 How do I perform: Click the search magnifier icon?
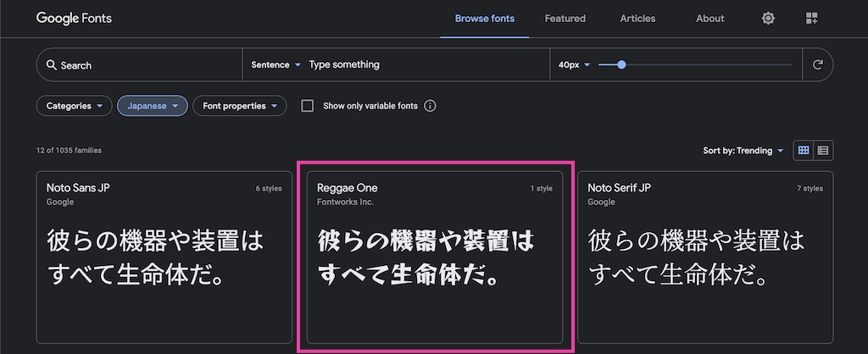pos(52,64)
